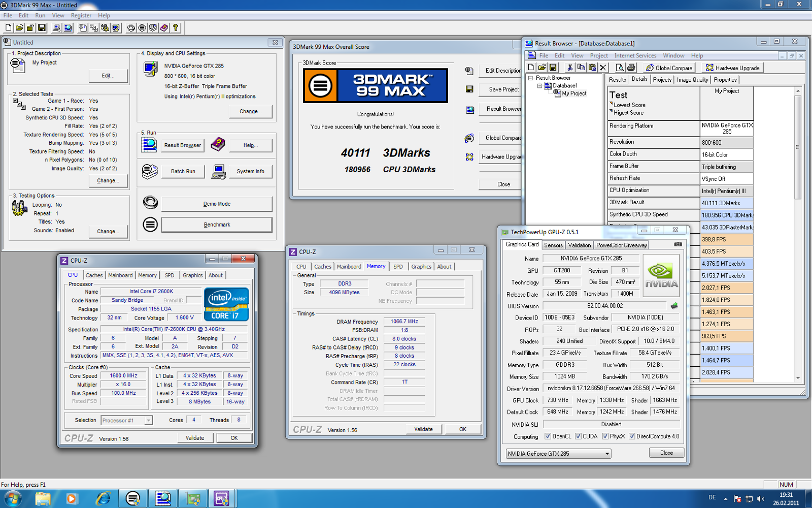Click the NVIDIA logo in GPU-Z
Image resolution: width=812 pixels, height=508 pixels.
click(661, 275)
